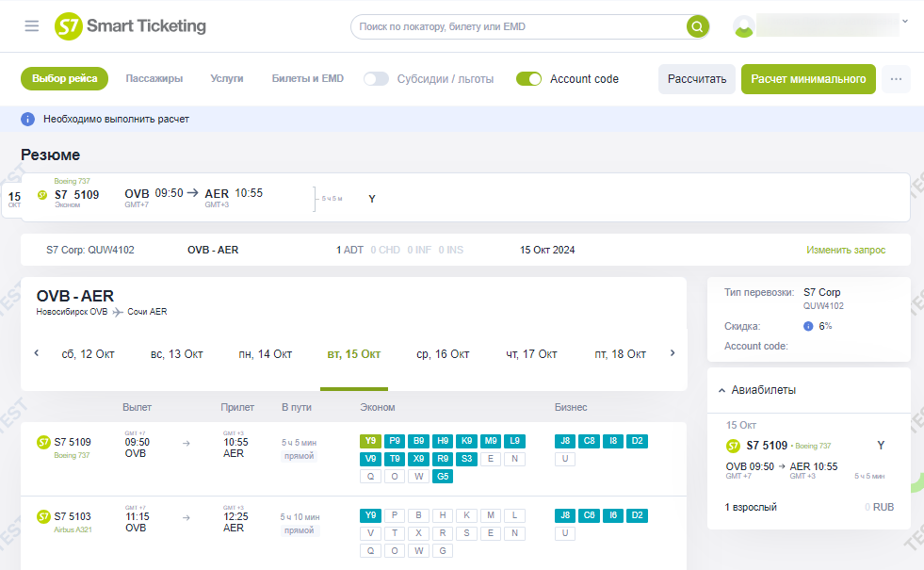Screen dimensions: 924x570
Task: Select the date вс, 13 Окт
Action: point(177,354)
